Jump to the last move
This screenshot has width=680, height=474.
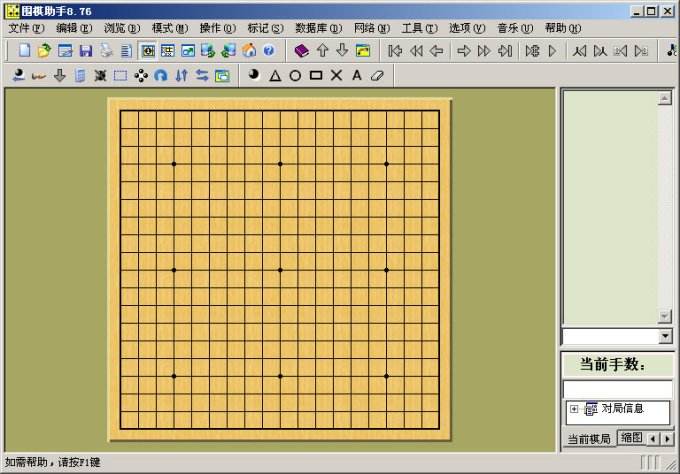(x=505, y=50)
